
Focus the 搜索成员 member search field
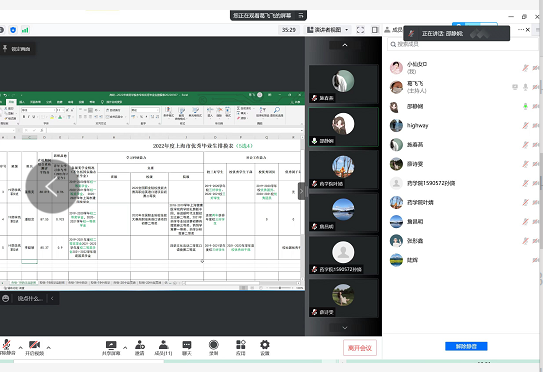[x=462, y=44]
